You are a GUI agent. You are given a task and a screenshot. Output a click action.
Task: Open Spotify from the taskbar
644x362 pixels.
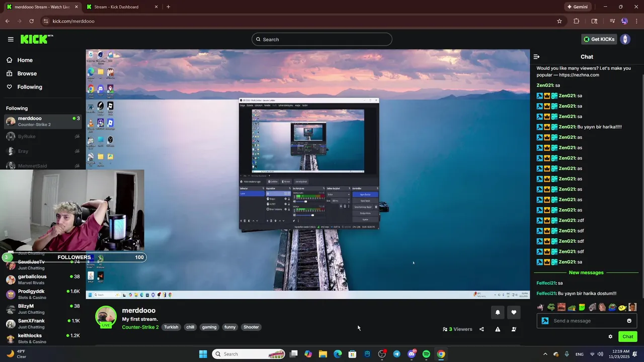point(426,354)
